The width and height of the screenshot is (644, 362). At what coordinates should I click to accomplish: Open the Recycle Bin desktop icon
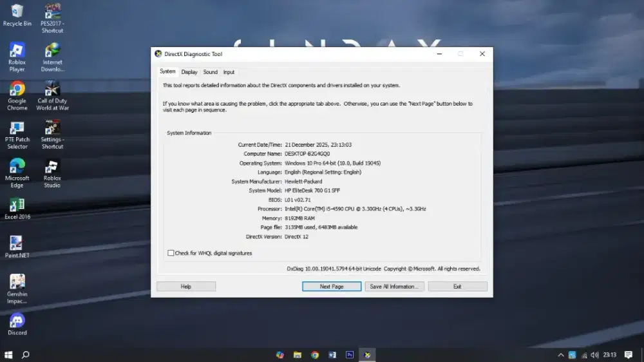tap(17, 15)
